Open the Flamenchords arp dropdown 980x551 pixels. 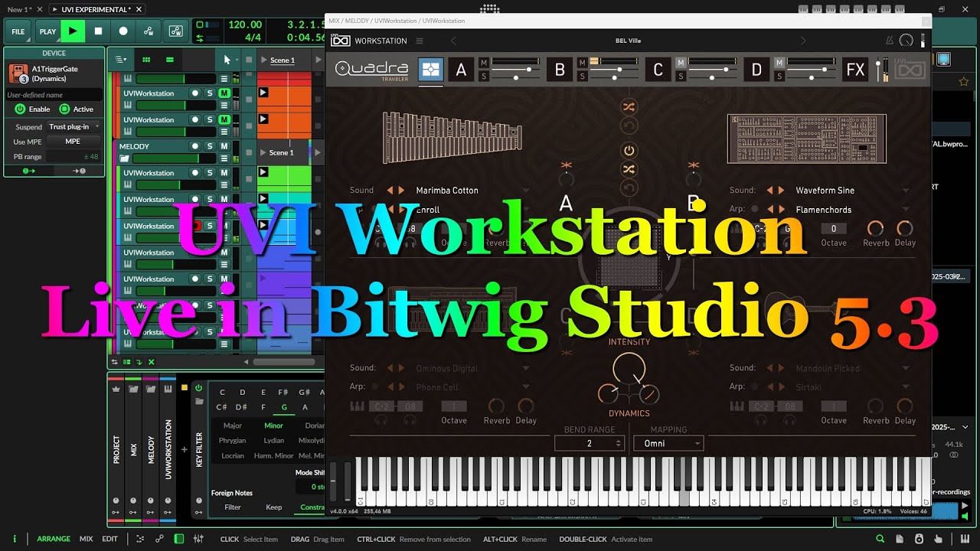click(906, 210)
